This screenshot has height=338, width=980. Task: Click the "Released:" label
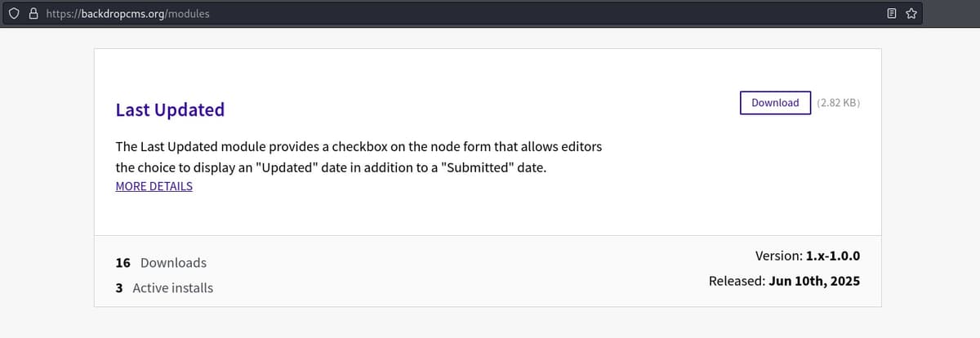click(x=737, y=281)
